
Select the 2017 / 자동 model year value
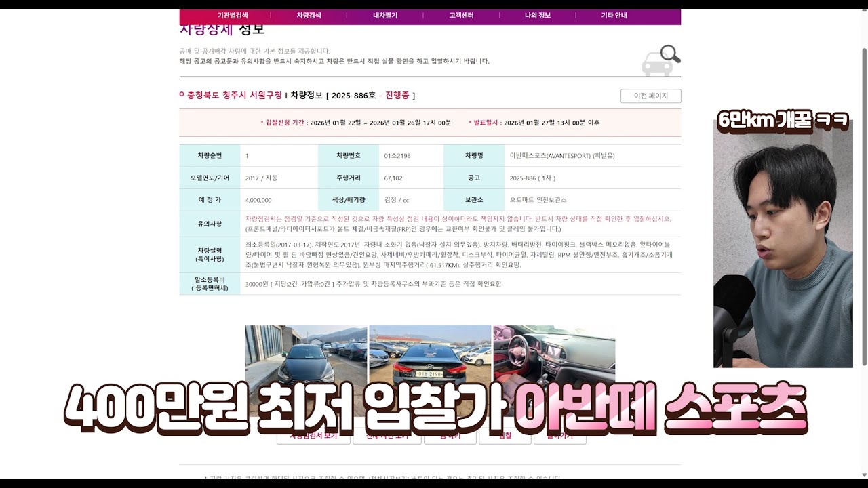(x=261, y=178)
